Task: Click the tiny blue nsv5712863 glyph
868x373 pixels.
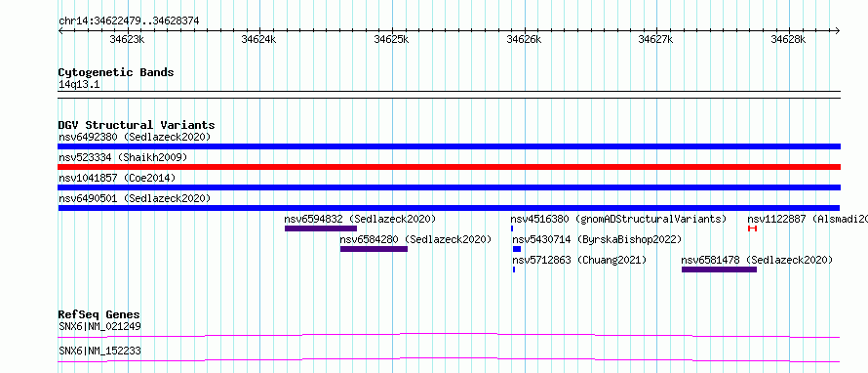Action: point(514,269)
